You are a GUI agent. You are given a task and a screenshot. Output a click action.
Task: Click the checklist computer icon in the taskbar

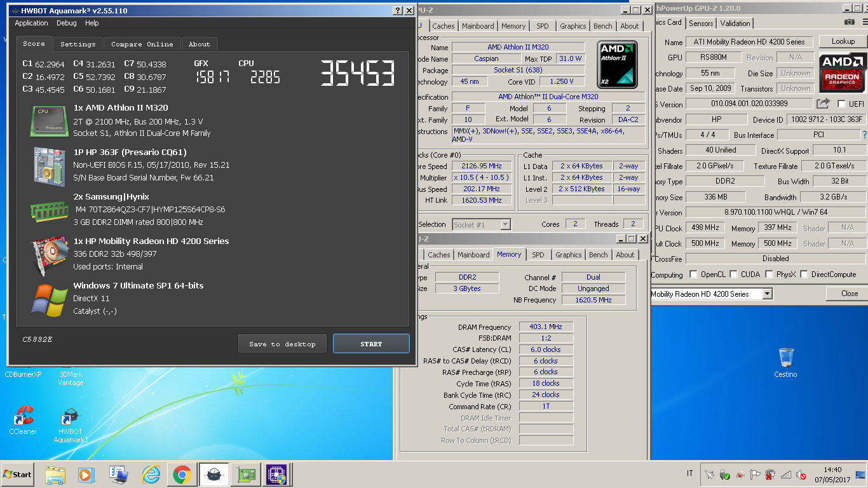[118, 475]
